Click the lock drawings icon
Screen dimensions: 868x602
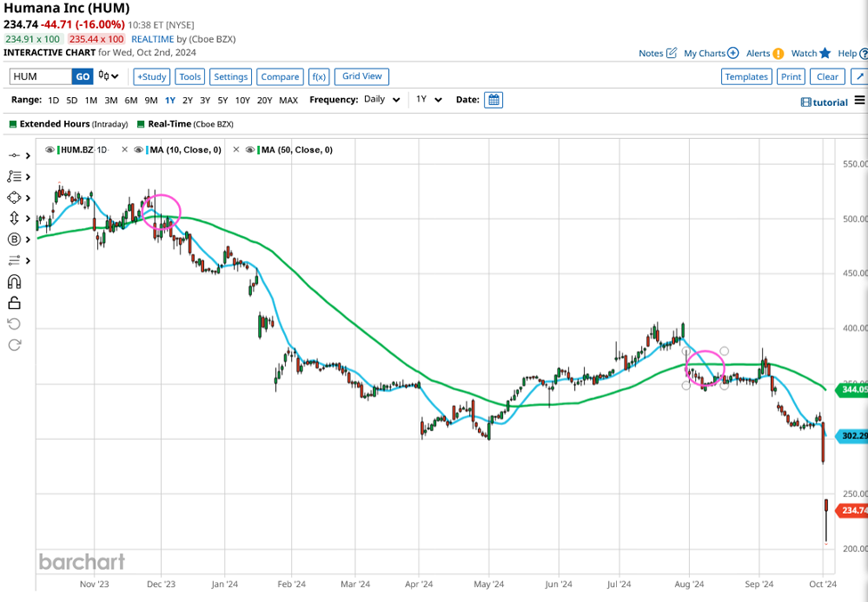click(x=14, y=304)
